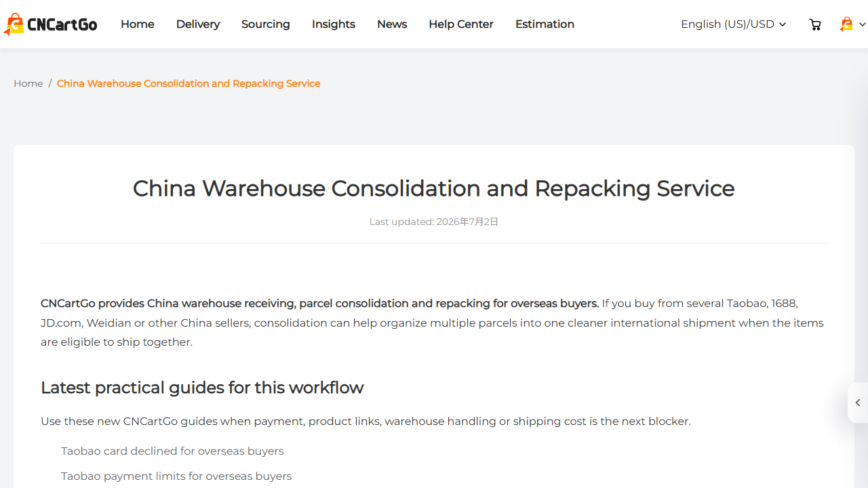Click the CNCartGo logo
Screen dimensions: 868x488
tap(50, 24)
